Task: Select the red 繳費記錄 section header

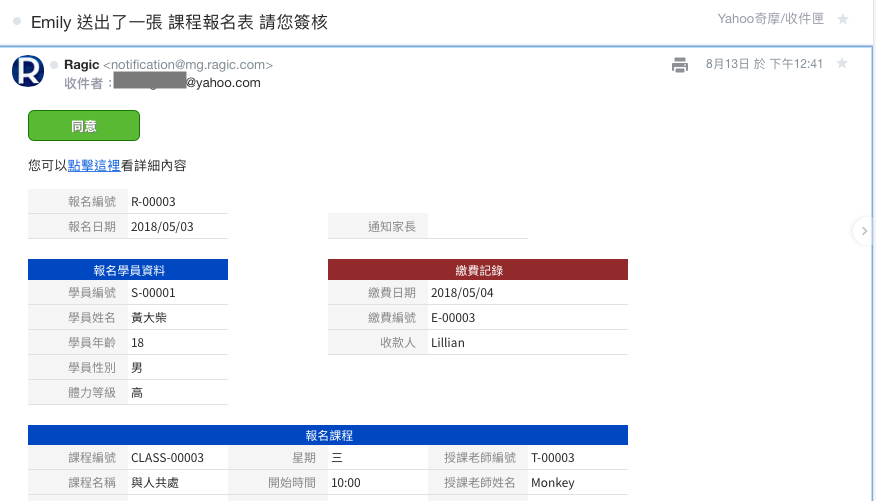Action: (x=477, y=270)
